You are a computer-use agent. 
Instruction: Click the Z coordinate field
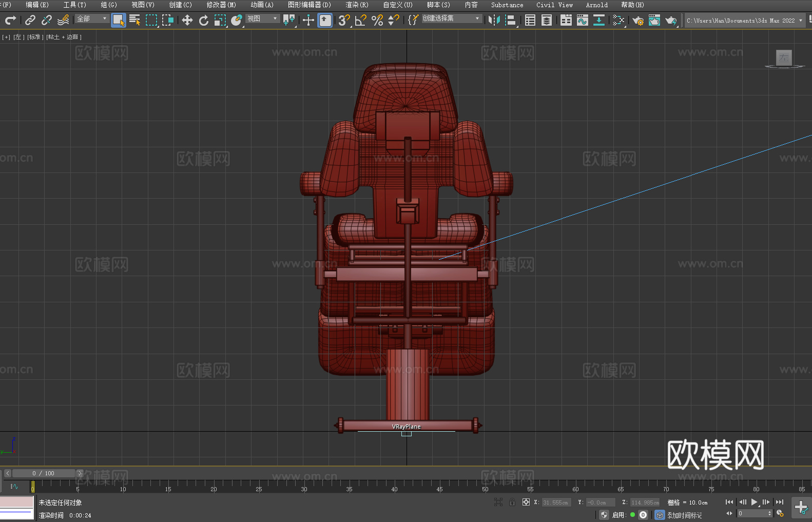pyautogui.click(x=645, y=502)
